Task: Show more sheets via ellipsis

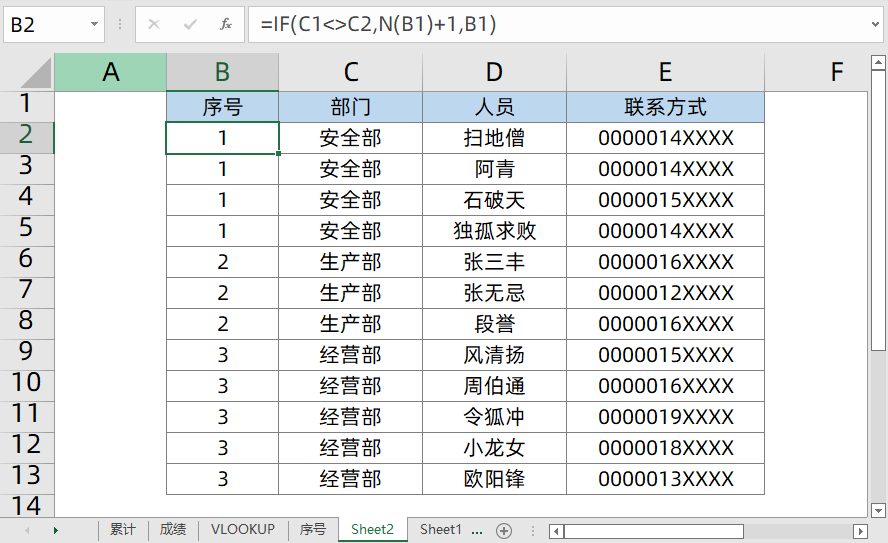Action: (477, 531)
